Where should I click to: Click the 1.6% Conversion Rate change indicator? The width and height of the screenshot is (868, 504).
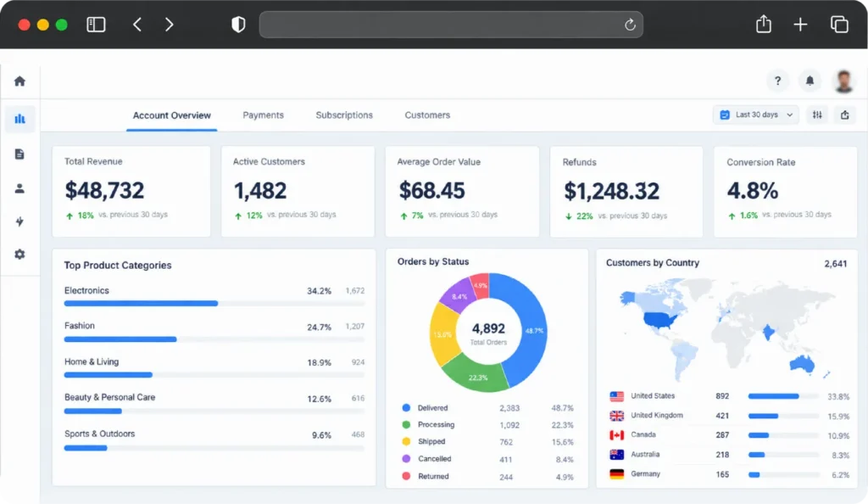[743, 216]
